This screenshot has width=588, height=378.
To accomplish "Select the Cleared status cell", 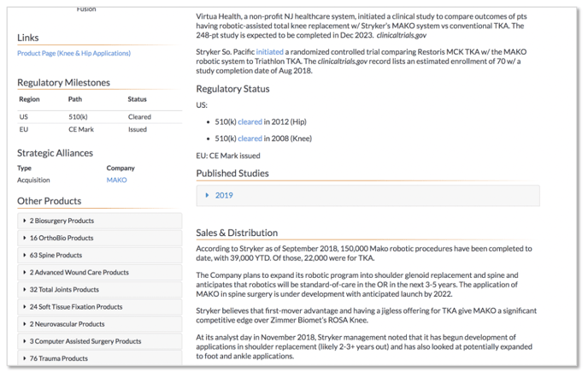I will 139,117.
